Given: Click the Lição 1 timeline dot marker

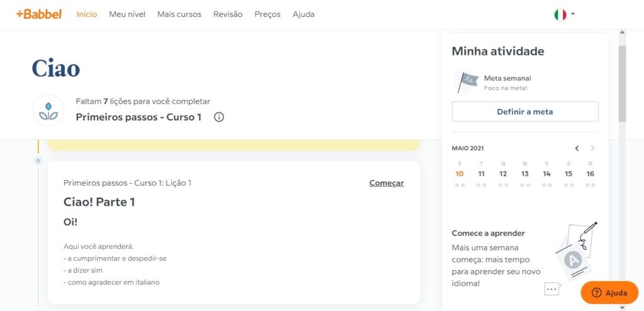Looking at the screenshot, I should coord(38,161).
